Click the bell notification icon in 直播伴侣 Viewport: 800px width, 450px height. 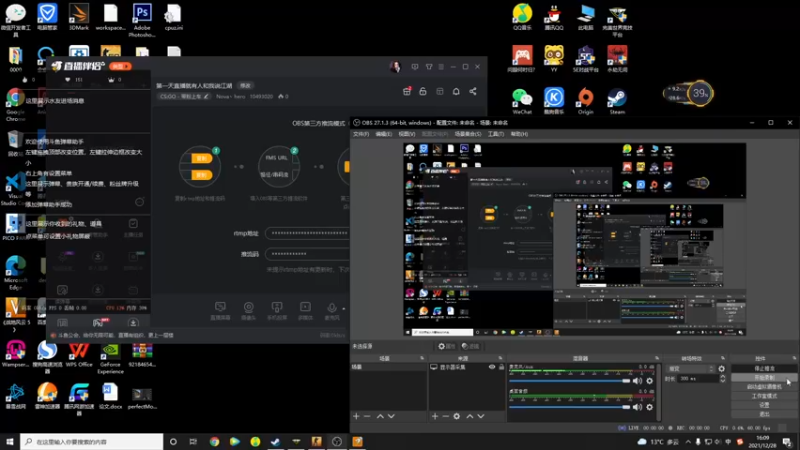(456, 91)
